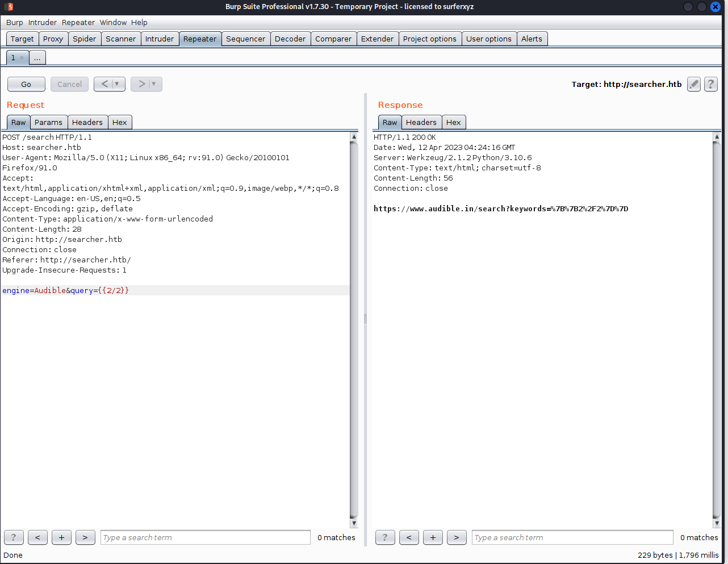Open back history dropdown arrow
The height and width of the screenshot is (564, 728).
(118, 84)
